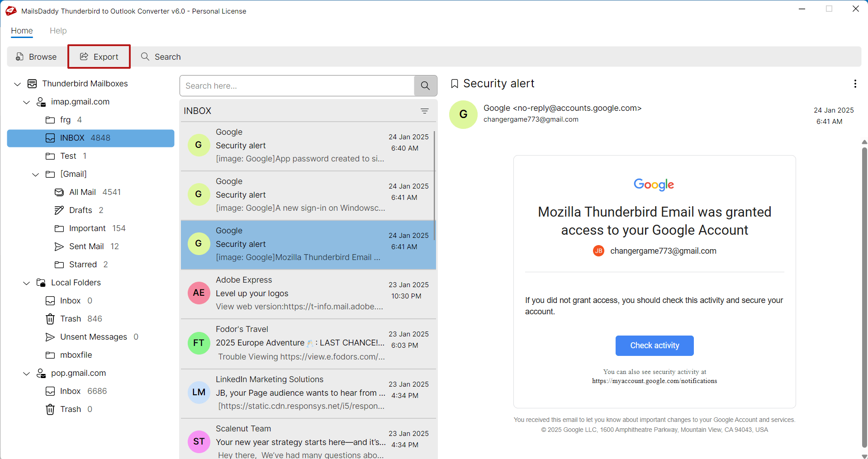This screenshot has width=868, height=459.
Task: Open the myaccount.google.com notifications link
Action: 654,381
